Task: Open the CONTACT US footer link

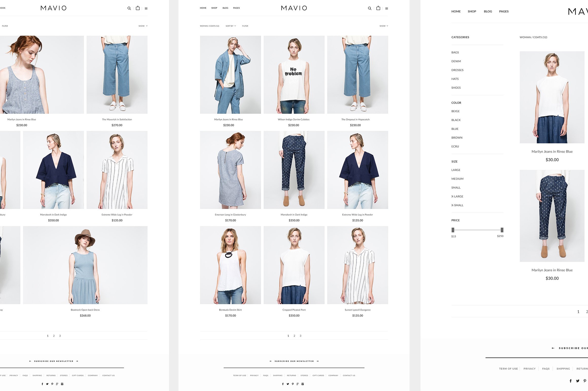Action: 349,375
